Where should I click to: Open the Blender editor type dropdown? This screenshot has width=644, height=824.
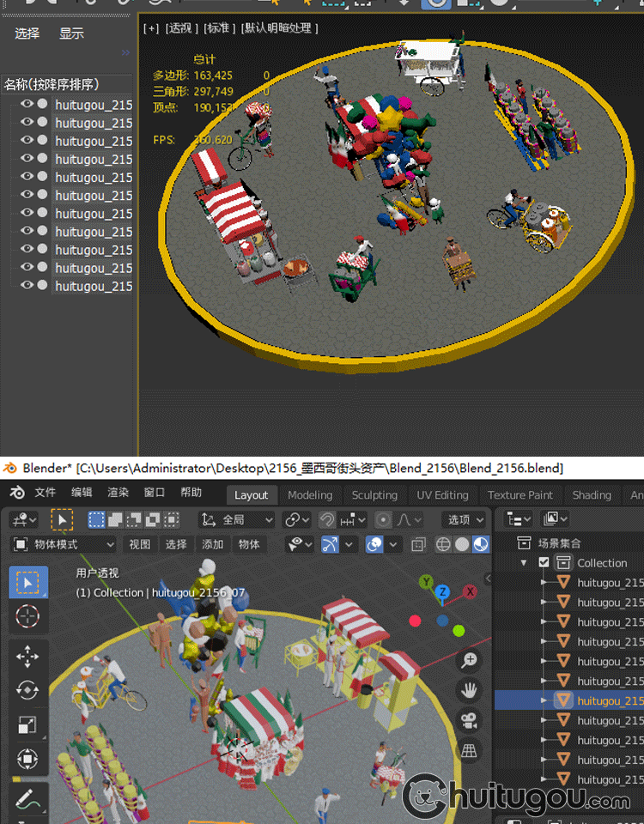(24, 520)
